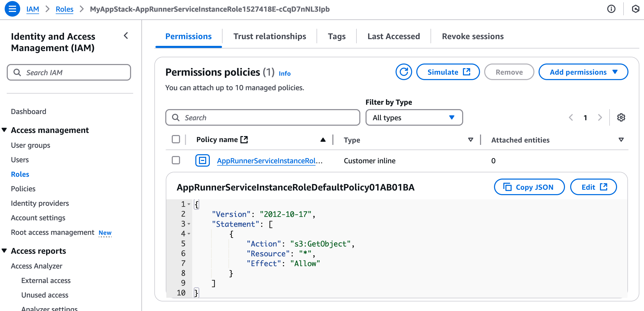The width and height of the screenshot is (644, 311).
Task: Click the refresh policies icon button
Action: click(x=403, y=72)
